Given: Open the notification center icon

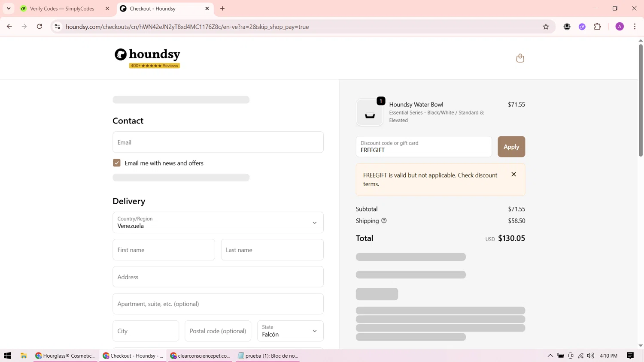Looking at the screenshot, I should click(x=630, y=356).
